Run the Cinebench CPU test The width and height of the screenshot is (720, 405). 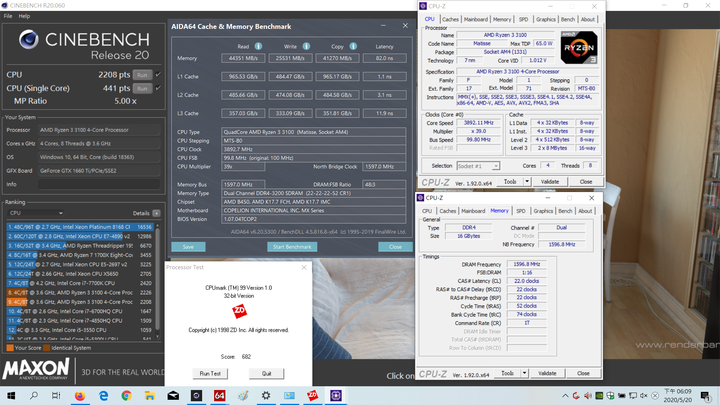click(142, 75)
